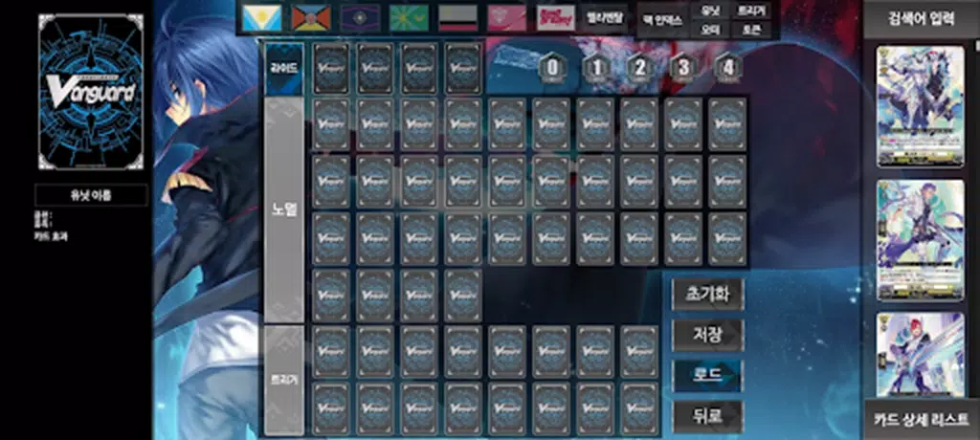Click the 라이드 section label
Viewport: 980px width, 440px height.
(x=283, y=69)
